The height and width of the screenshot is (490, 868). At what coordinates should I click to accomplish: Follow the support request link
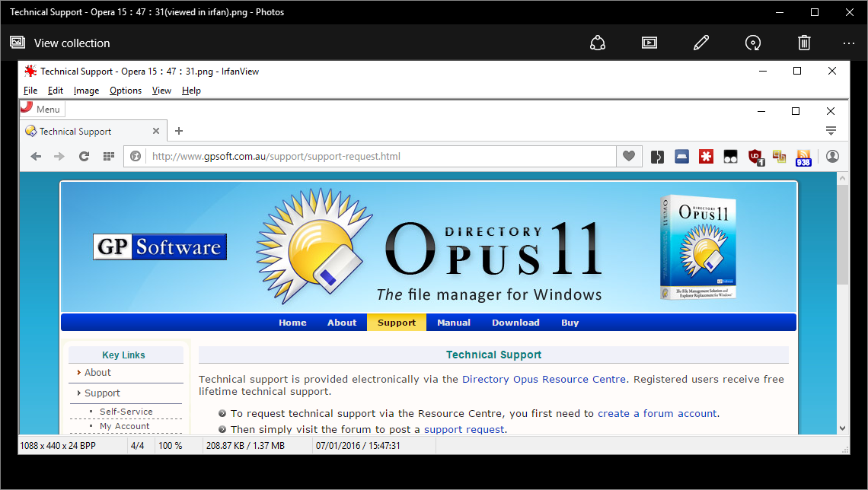(x=464, y=430)
